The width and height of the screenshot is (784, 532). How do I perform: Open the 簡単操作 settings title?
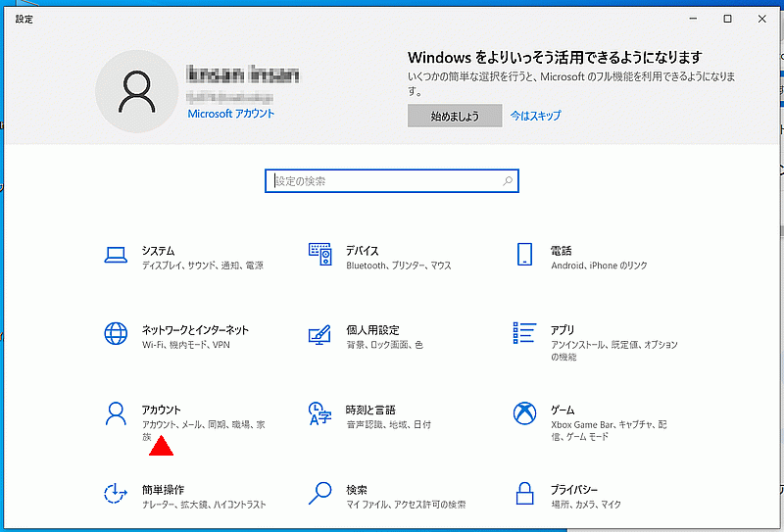(163, 490)
